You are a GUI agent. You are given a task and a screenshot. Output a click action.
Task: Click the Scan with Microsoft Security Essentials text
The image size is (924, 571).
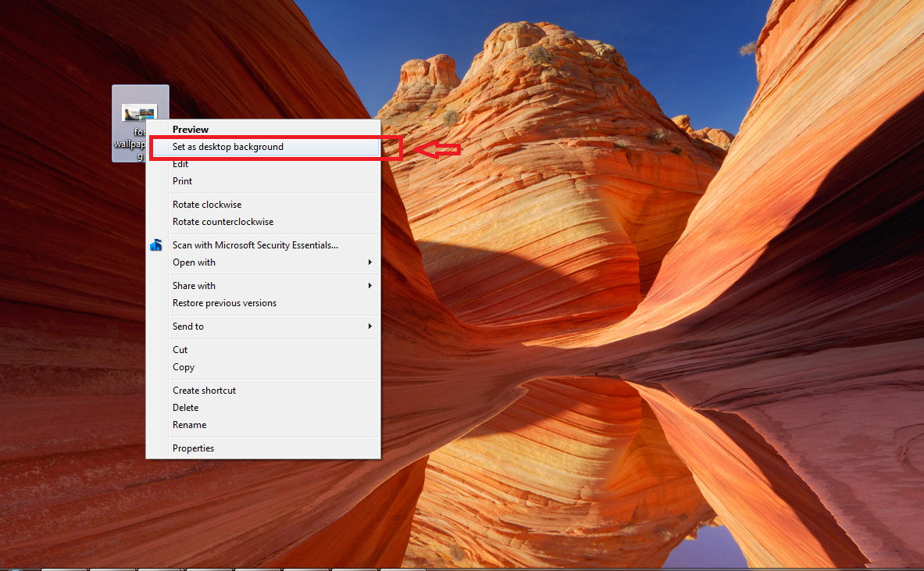click(255, 245)
